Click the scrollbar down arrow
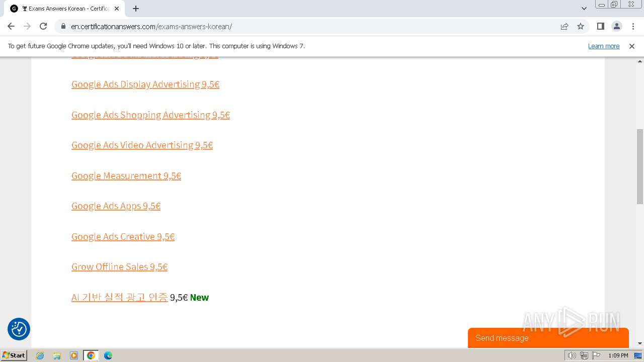This screenshot has width=644, height=362. 640,343
